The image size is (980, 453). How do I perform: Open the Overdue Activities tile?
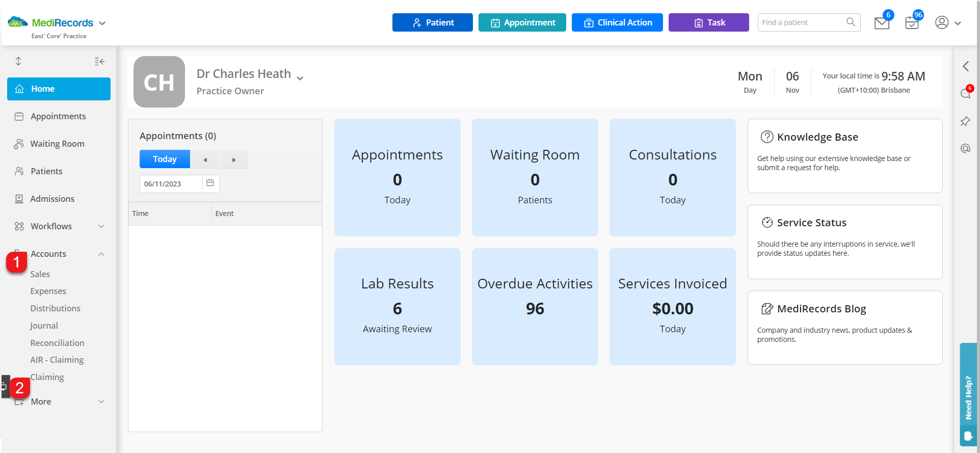tap(535, 307)
